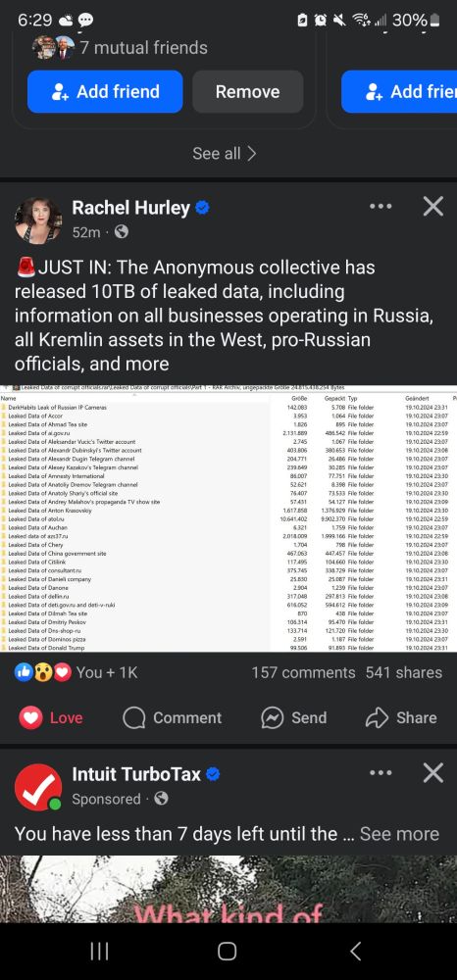Open three-dot menu on TurboTax ad
This screenshot has width=457, height=980.
tap(381, 773)
